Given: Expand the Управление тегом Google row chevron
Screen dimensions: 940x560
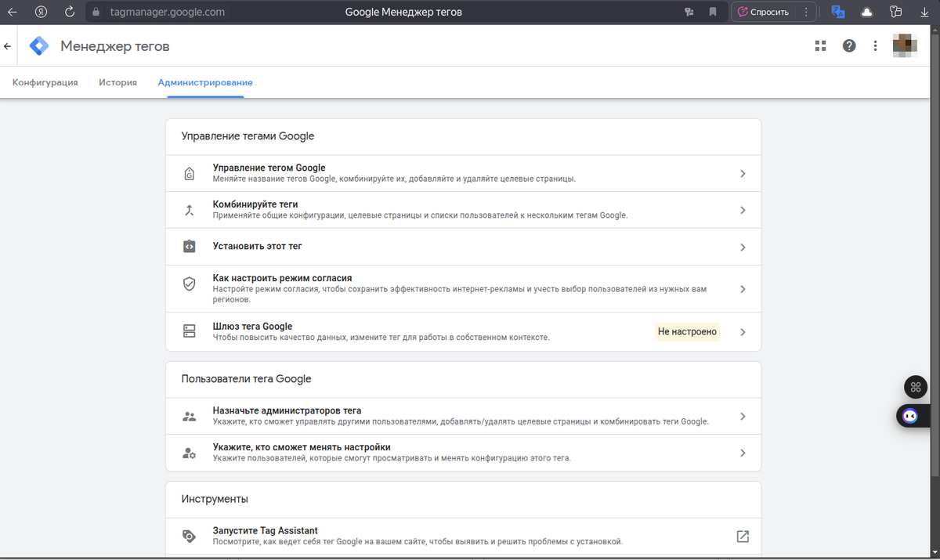Looking at the screenshot, I should tap(743, 174).
